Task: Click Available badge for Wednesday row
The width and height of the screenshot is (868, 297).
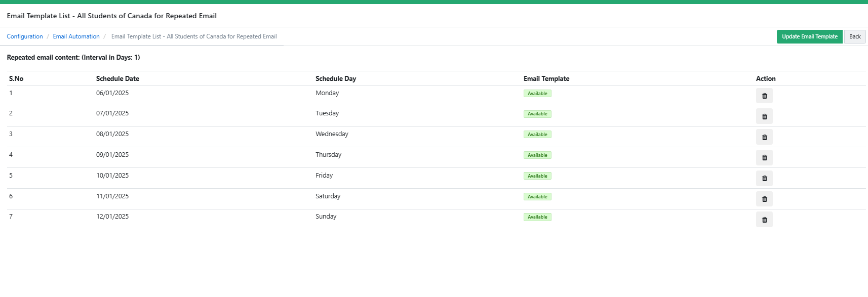Action: 537,135
